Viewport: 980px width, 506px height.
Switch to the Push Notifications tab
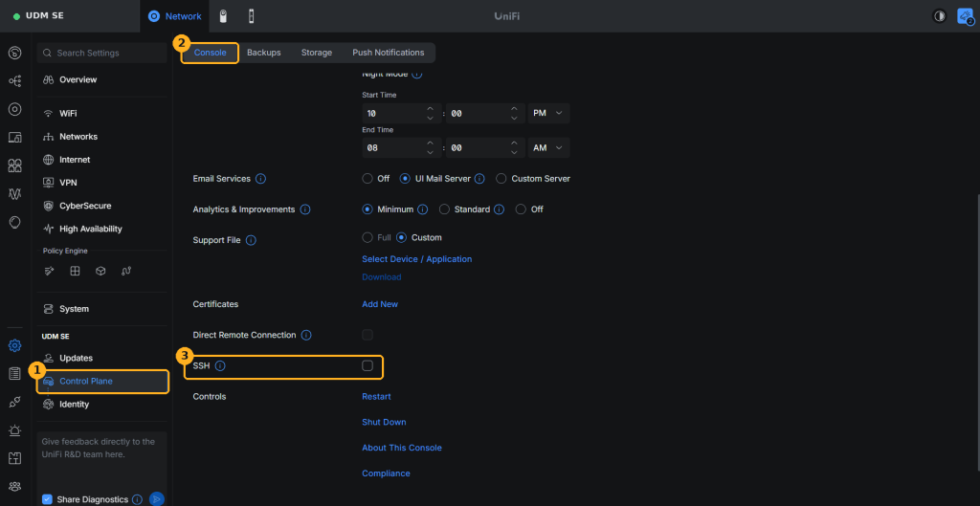pos(389,53)
